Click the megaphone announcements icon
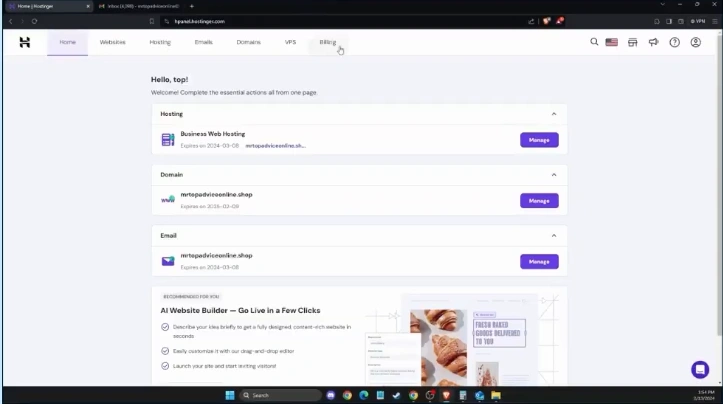Viewport: 723px width, 404px height. pyautogui.click(x=653, y=42)
